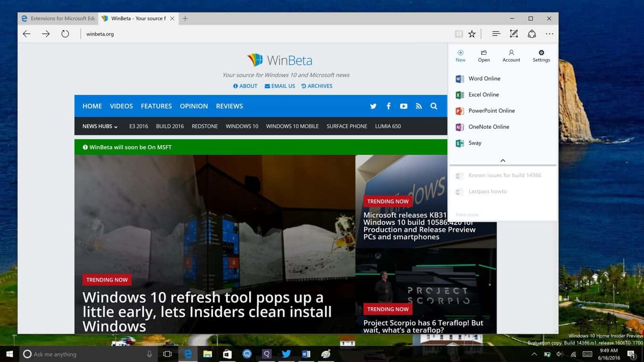Open Settings in Office extension panel
Viewport: 644px width, 362px height.
[x=541, y=56]
